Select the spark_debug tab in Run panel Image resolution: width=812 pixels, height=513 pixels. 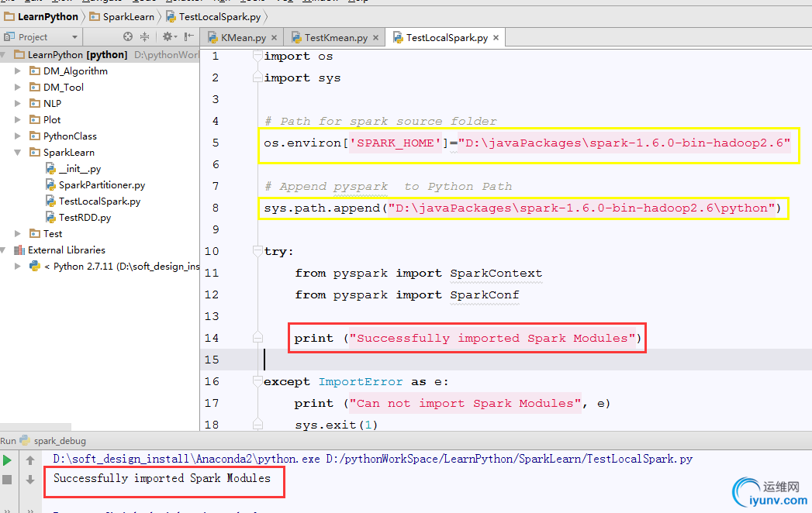pyautogui.click(x=53, y=441)
